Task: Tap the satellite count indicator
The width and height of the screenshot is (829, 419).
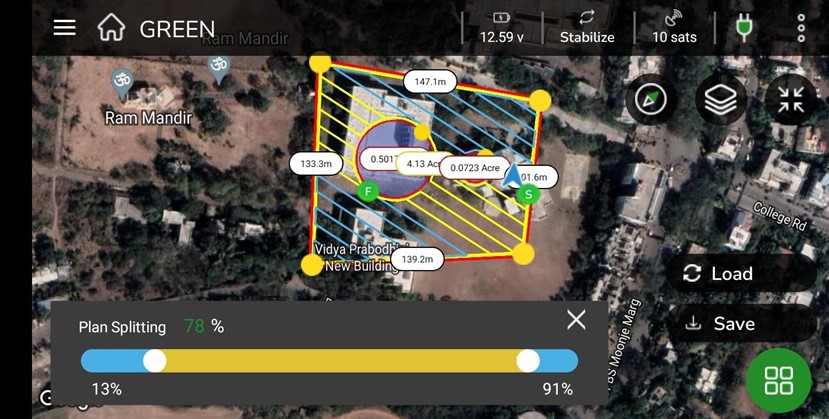Action: pyautogui.click(x=674, y=28)
